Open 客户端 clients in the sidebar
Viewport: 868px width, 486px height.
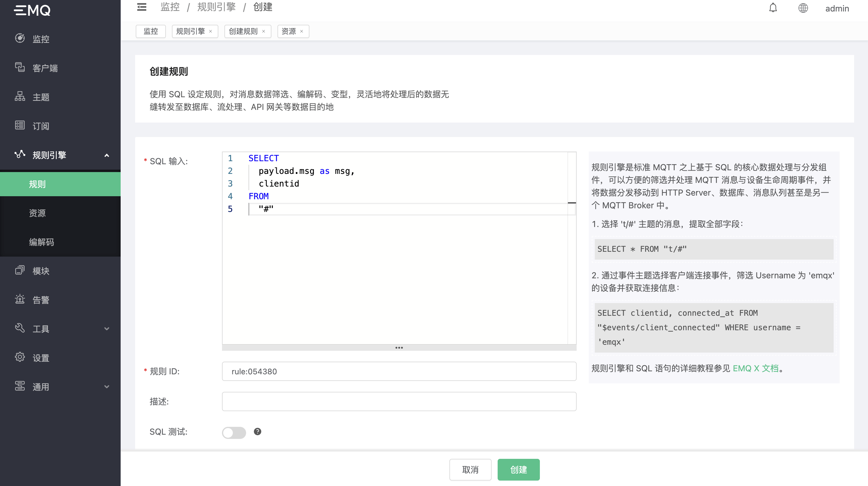45,68
